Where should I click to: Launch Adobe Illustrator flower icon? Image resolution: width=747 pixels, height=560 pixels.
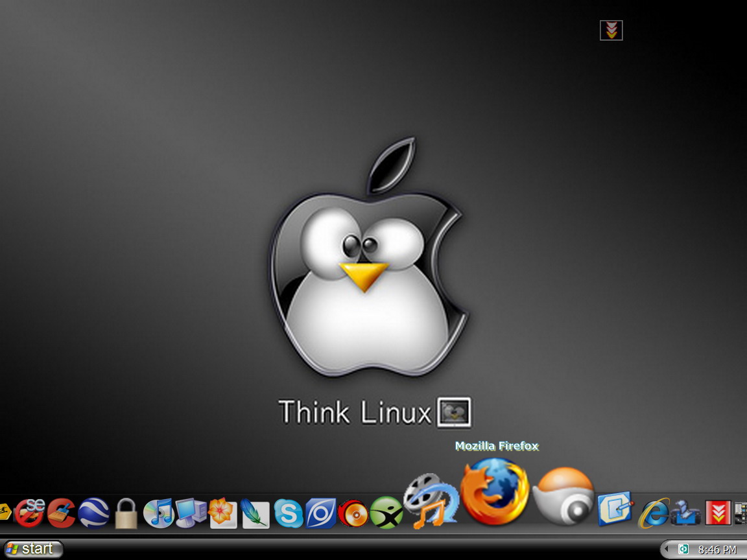[223, 513]
